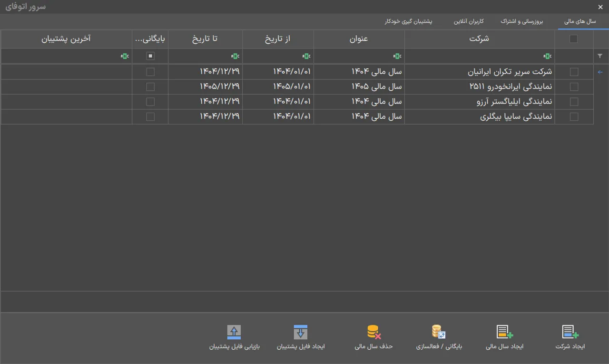Check the row for نمایندگی سایپا بیگلری
Screen dimensions: 609x364
pyautogui.click(x=574, y=117)
